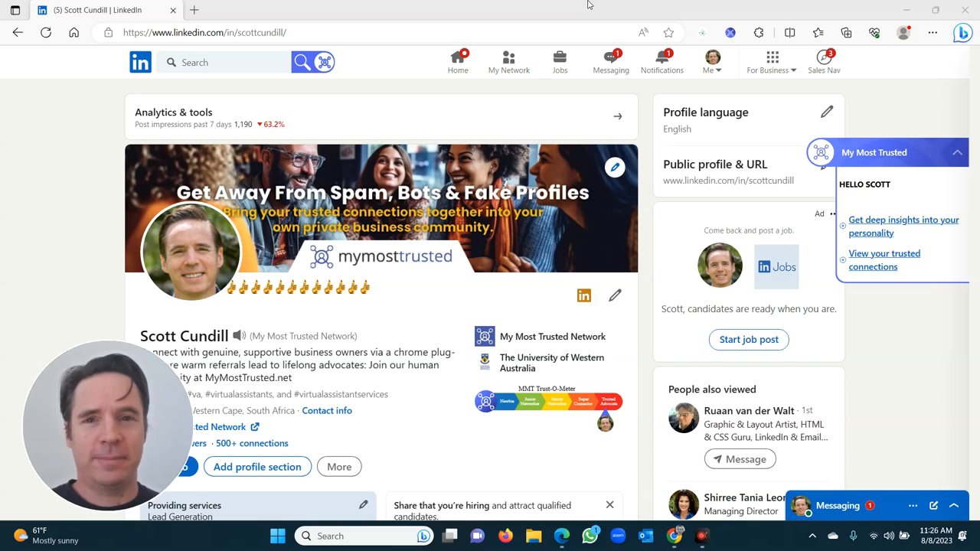Click the Windows taskbar search box
Image resolution: width=980 pixels, height=551 pixels.
point(364,536)
